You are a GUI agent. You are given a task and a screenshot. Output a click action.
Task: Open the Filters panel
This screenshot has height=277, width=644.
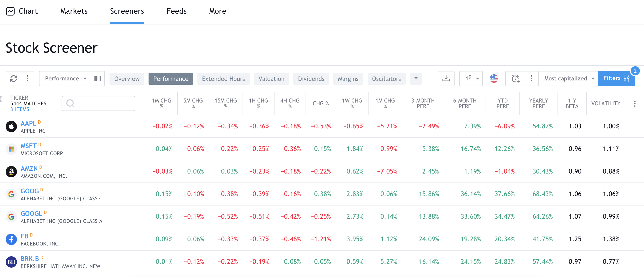616,79
